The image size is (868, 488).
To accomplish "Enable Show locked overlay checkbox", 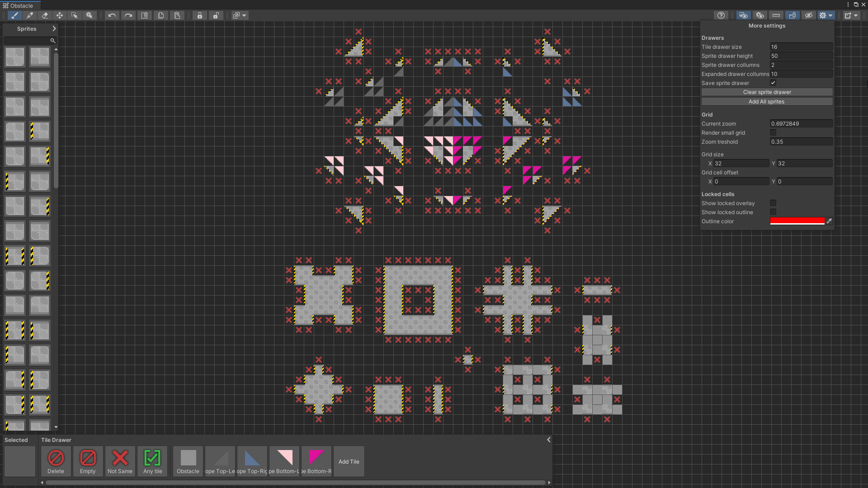I will [773, 203].
